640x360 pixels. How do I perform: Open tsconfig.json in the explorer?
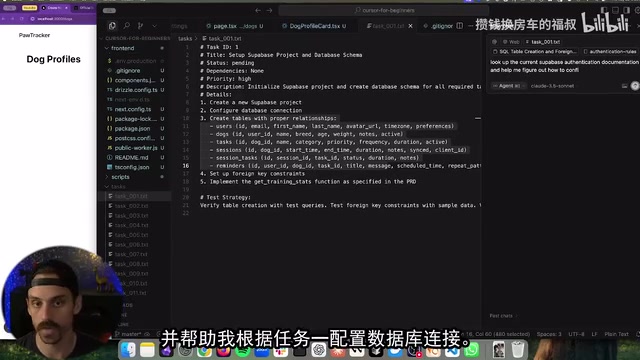(x=131, y=167)
